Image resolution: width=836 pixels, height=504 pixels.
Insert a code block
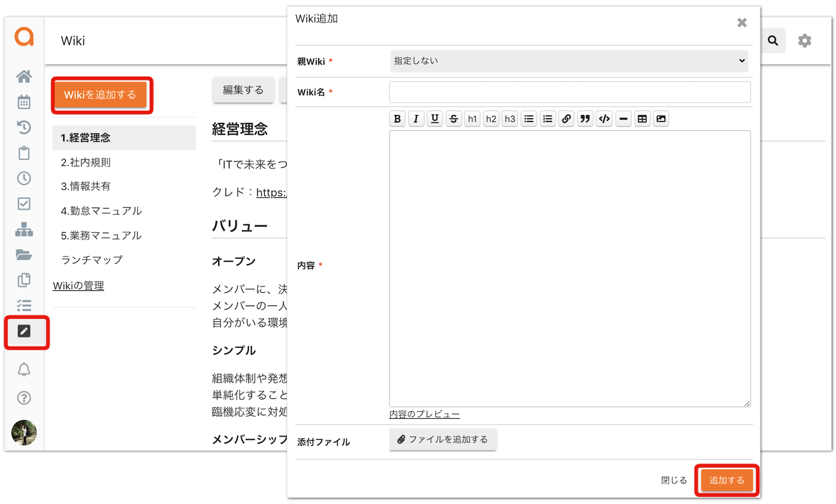point(604,119)
